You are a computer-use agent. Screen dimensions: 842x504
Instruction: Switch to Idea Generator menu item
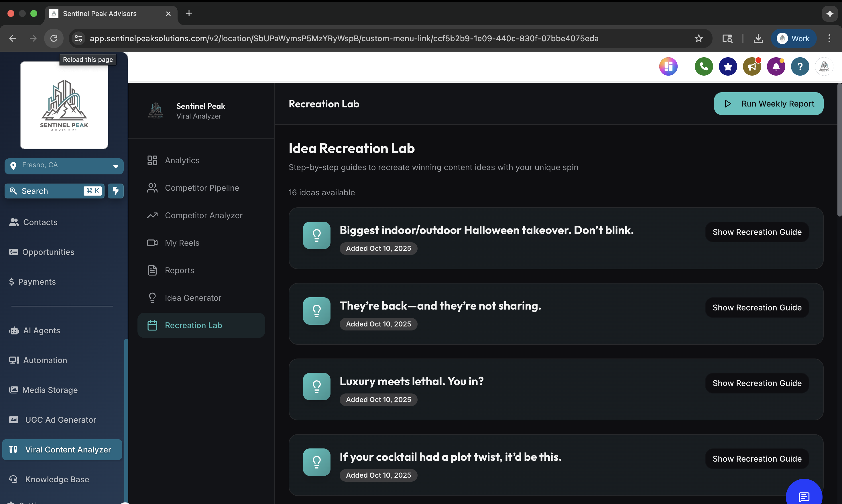[x=193, y=298]
